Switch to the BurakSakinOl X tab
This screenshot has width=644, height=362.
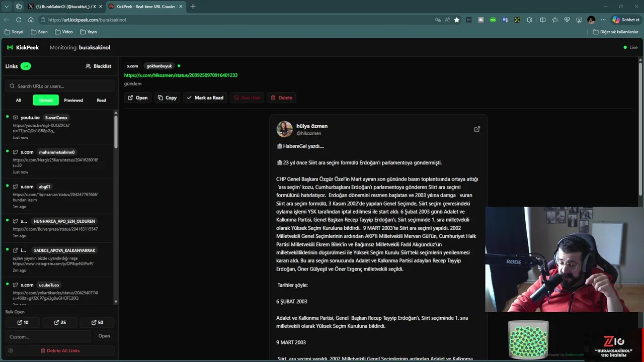[65, 7]
